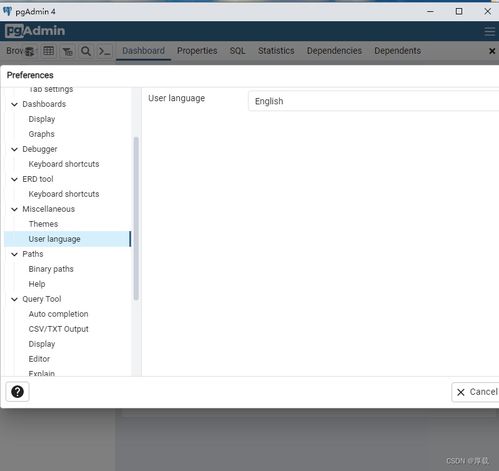Select Themes under Miscellaneous
The height and width of the screenshot is (471, 499).
click(x=43, y=224)
